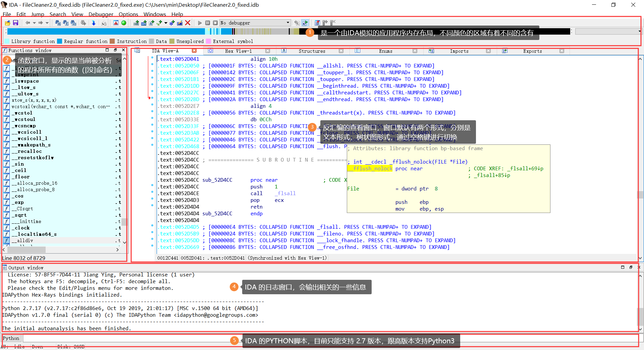This screenshot has height=350, width=644.
Task: Select the __localtime64_s function row
Action: [x=62, y=234]
